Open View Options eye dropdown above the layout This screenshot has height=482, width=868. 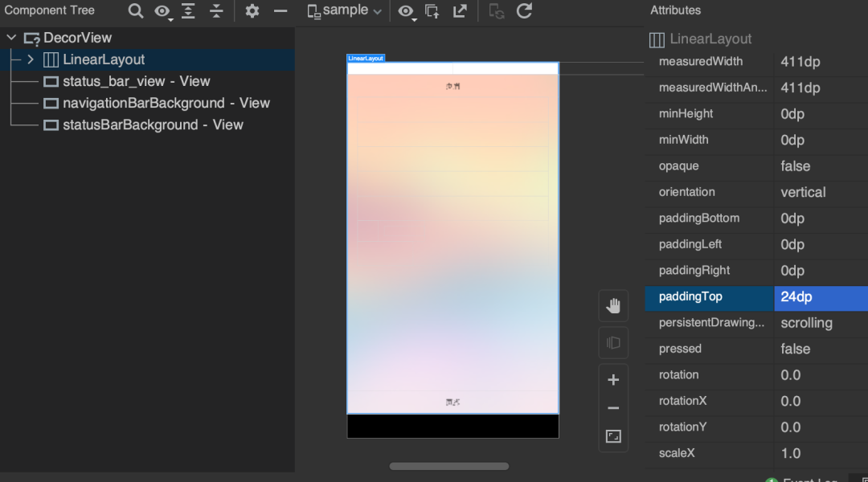point(407,11)
